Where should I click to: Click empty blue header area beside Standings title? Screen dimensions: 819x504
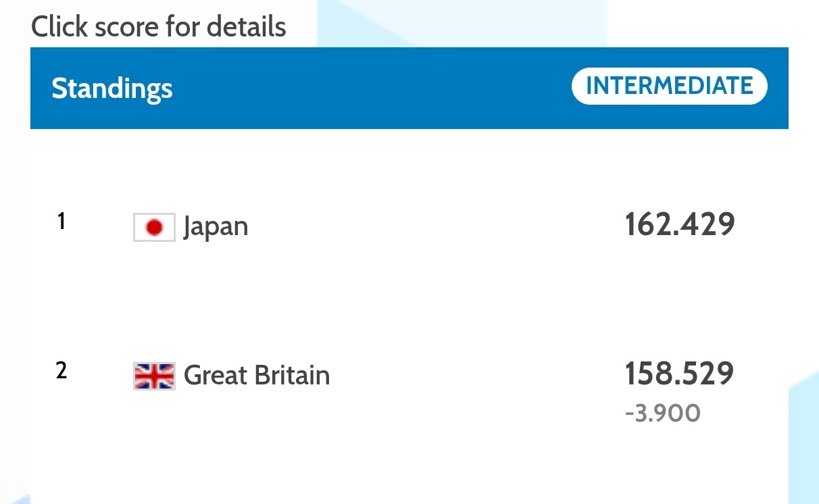(x=372, y=88)
